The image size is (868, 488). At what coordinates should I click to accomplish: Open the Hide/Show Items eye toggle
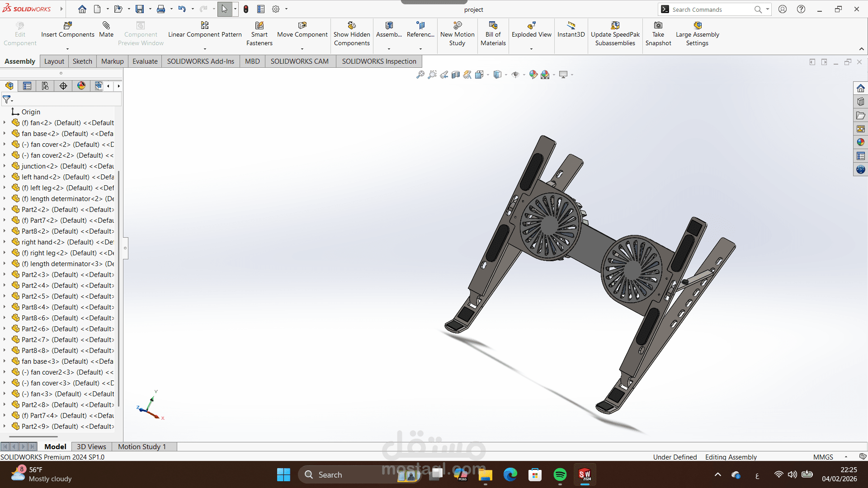coord(515,75)
